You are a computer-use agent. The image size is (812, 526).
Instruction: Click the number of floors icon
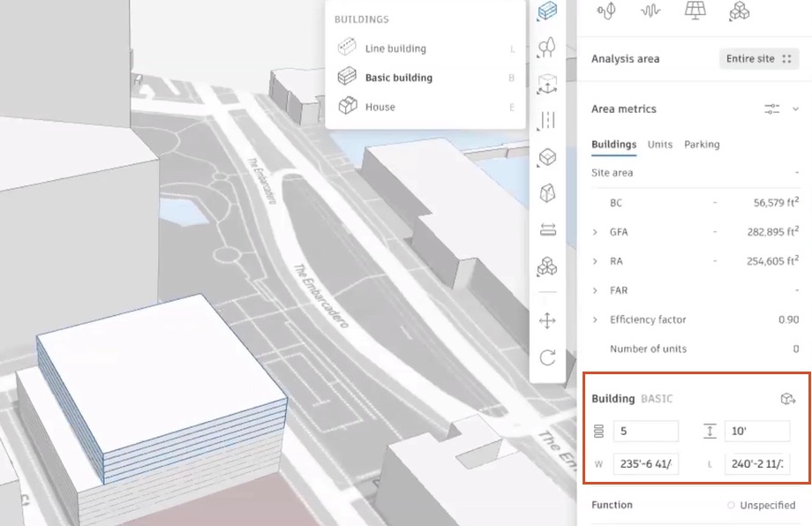598,431
